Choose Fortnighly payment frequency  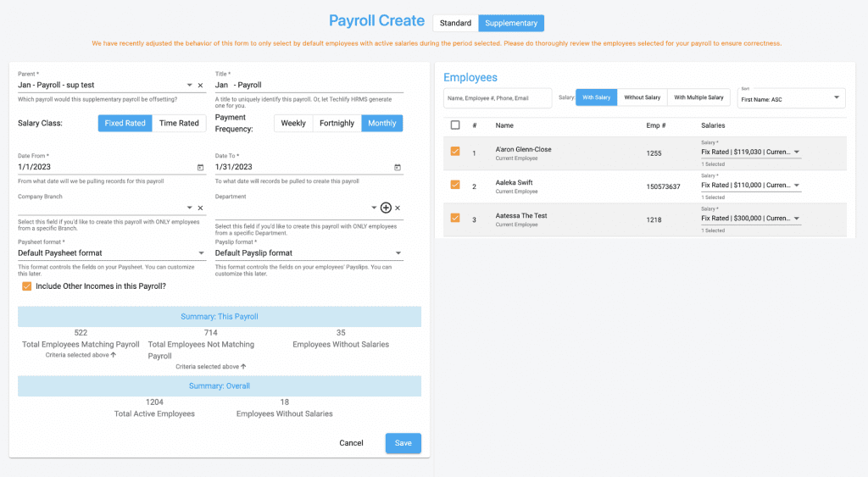337,123
